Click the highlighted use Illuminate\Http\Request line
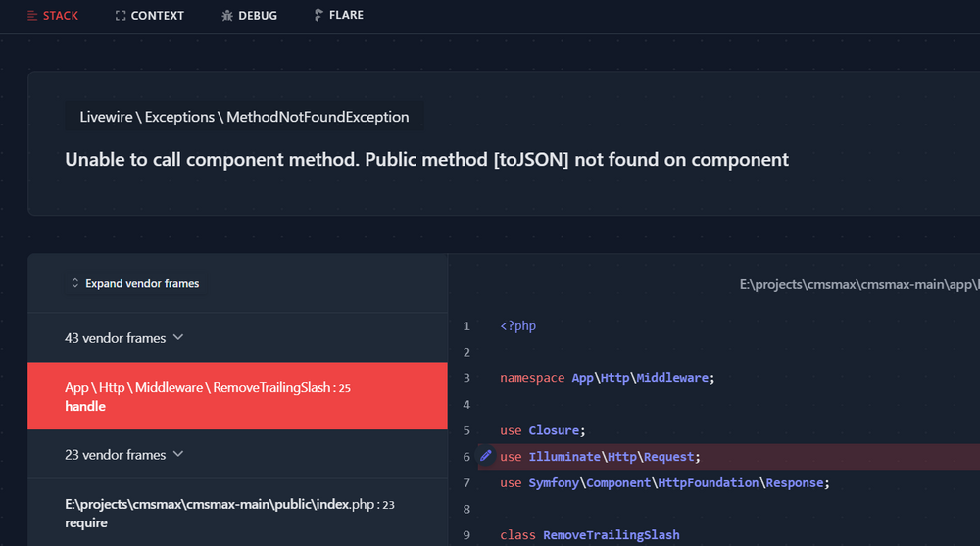 (x=600, y=457)
